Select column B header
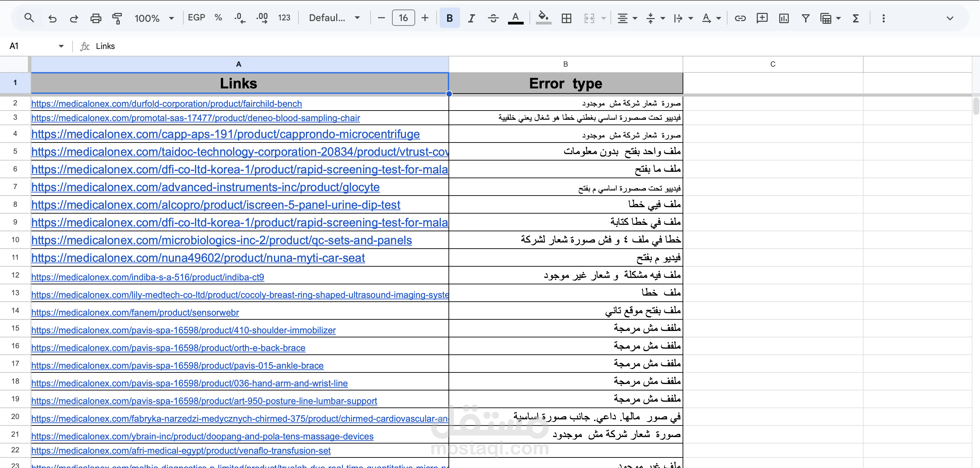 tap(565, 64)
